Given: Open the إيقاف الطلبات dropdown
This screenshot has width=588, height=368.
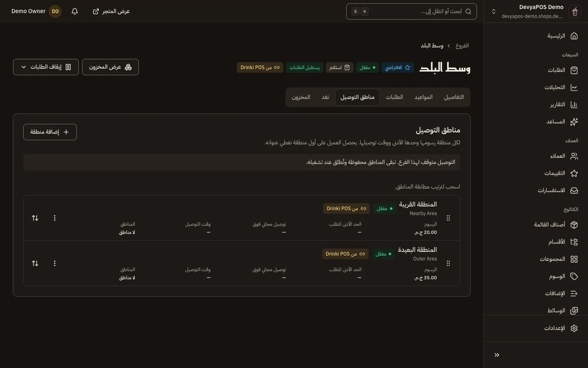Looking at the screenshot, I should 46,67.
